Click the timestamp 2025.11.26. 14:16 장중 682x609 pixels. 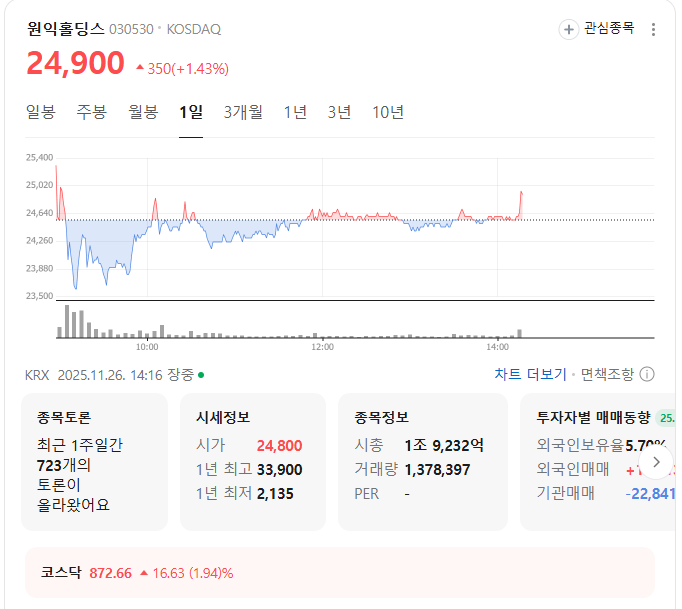coord(126,375)
